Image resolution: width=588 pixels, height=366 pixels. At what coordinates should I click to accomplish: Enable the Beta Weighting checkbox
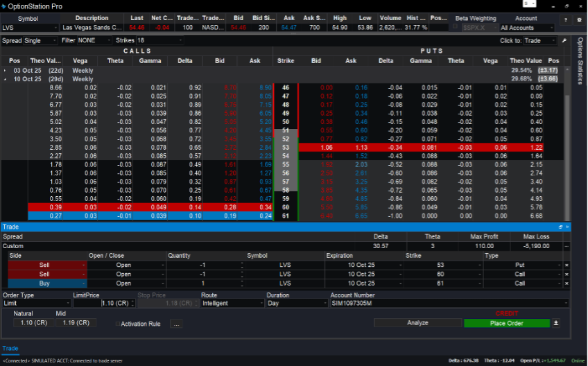click(456, 28)
